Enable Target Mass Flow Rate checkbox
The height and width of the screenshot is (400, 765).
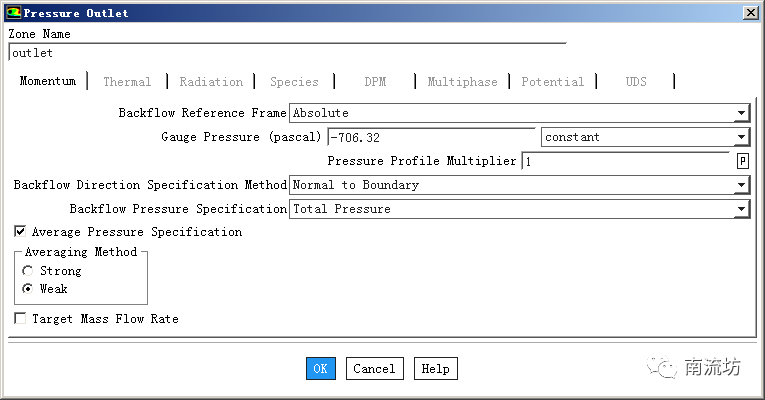20,319
